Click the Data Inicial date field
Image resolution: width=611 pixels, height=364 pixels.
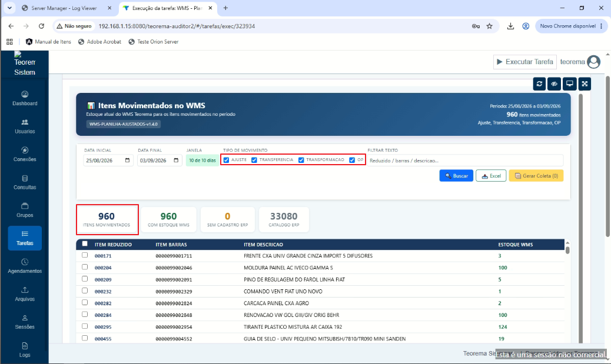click(108, 161)
